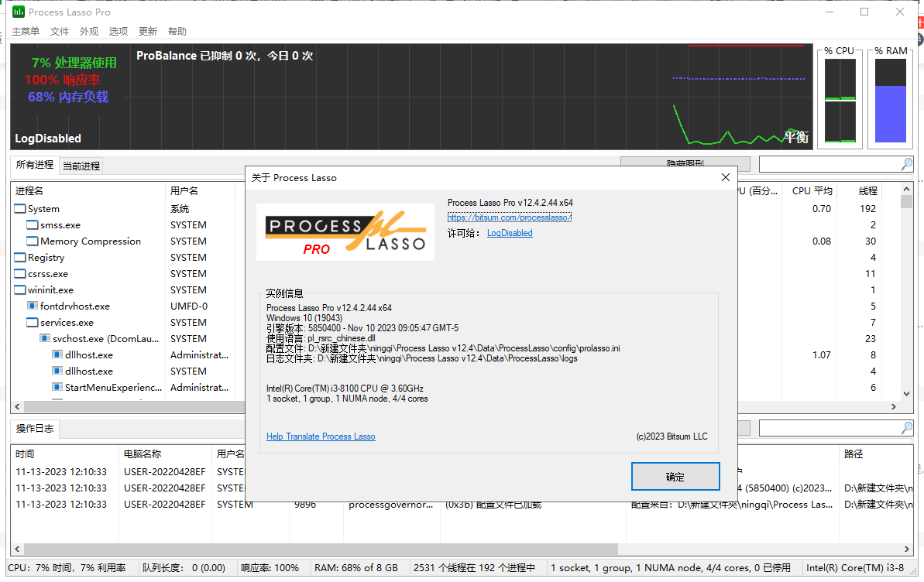Screen dimensions: 924x582
Task: Click the Process Lasso Pro logo image
Action: point(345,232)
